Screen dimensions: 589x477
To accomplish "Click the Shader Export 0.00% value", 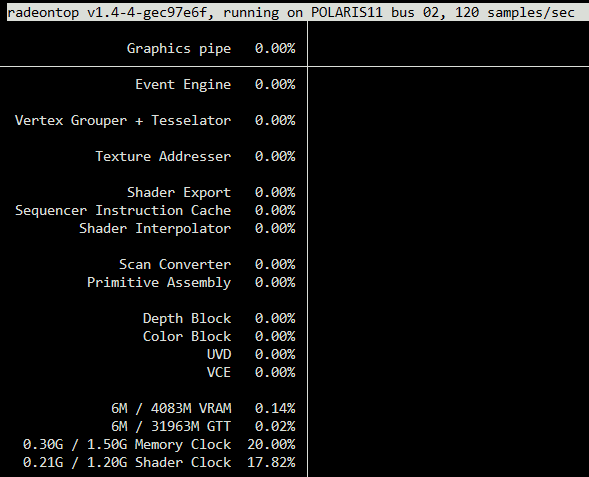I will point(275,192).
